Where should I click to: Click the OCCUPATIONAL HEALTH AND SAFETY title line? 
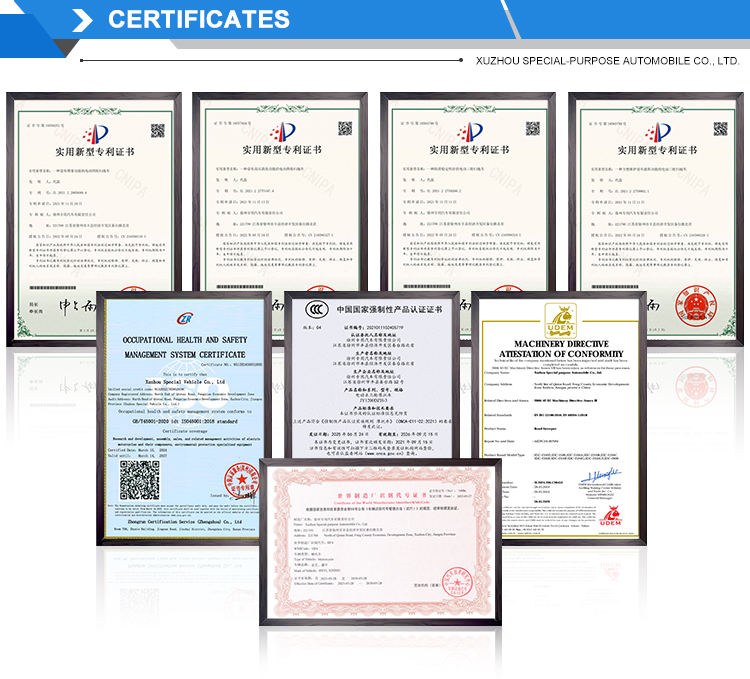pos(185,340)
